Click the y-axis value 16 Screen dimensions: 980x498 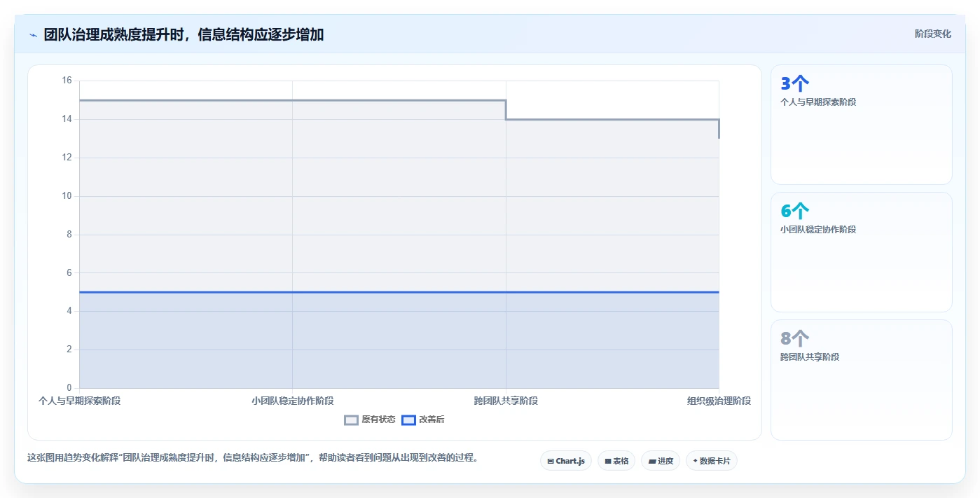point(67,81)
